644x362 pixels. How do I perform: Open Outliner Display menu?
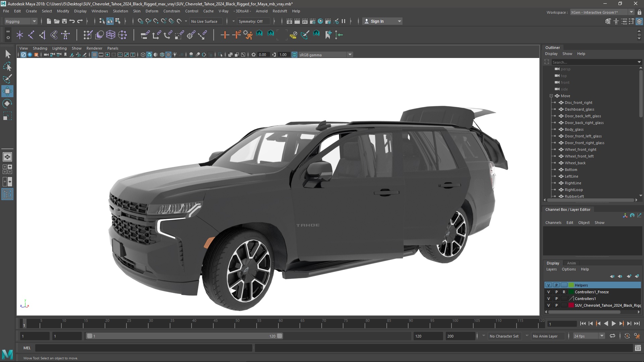coord(551,54)
